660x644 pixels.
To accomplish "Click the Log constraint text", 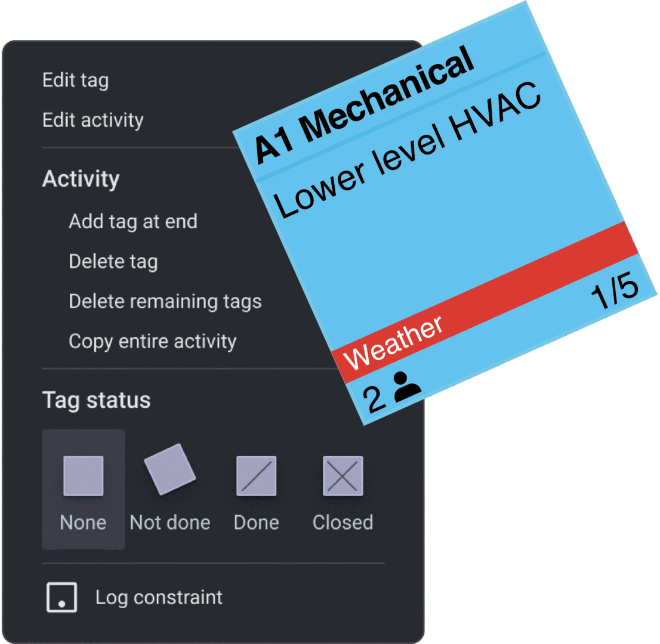I will coord(159,597).
